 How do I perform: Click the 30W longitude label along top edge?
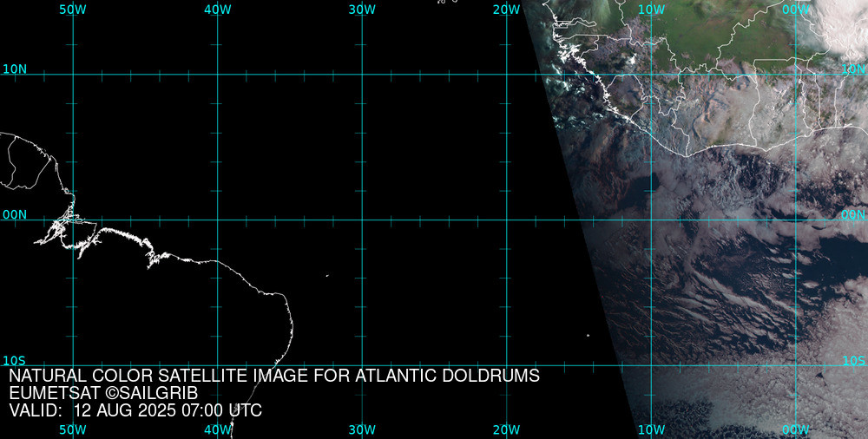362,10
